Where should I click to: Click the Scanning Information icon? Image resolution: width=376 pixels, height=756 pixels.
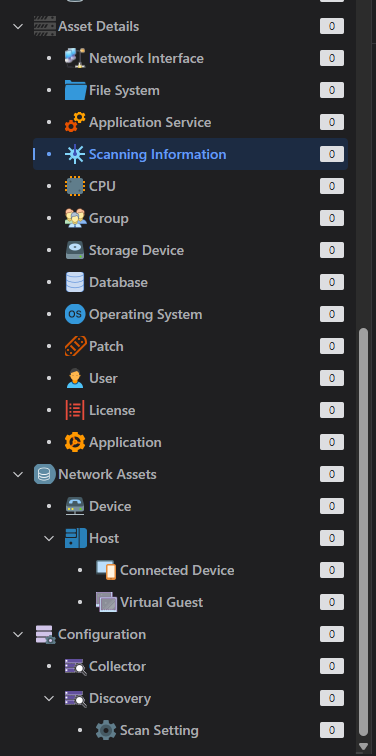point(75,154)
